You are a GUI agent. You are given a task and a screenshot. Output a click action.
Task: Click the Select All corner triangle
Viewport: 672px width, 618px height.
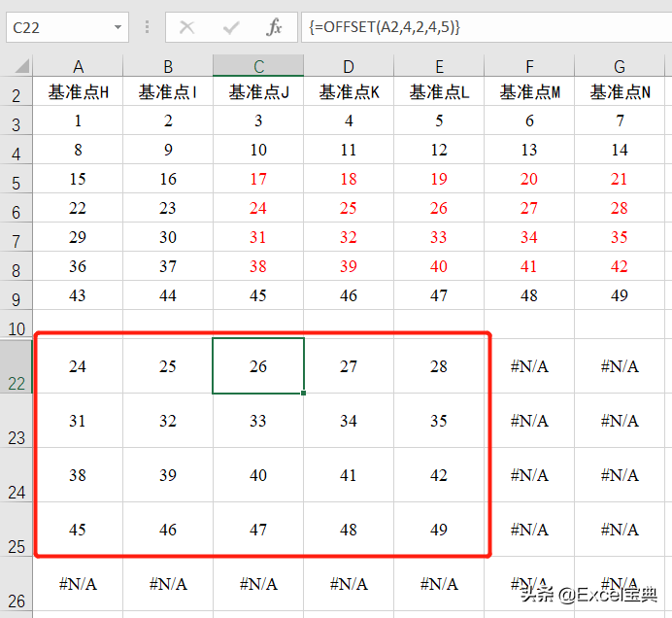tap(22, 66)
